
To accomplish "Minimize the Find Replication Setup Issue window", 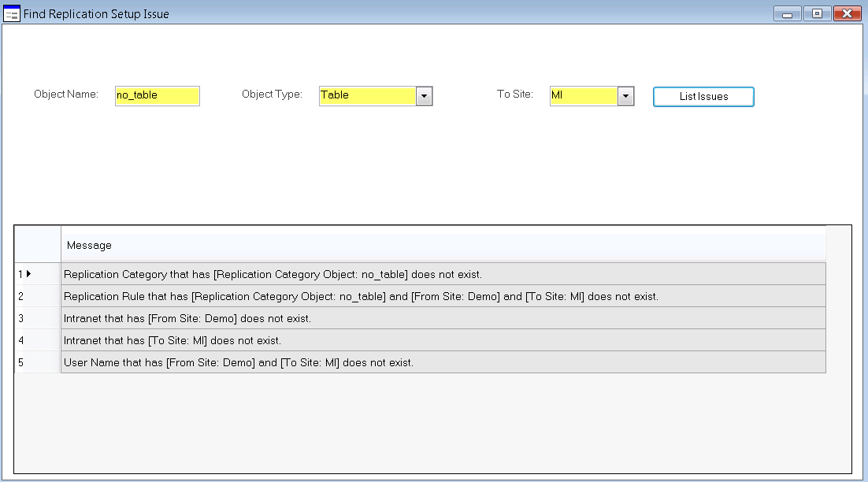I will [787, 13].
